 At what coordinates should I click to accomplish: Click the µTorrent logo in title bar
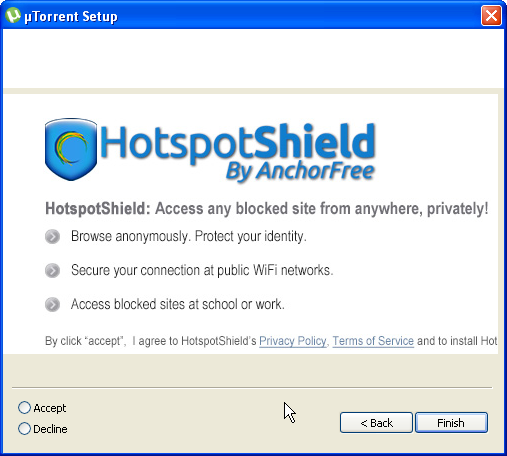point(13,15)
